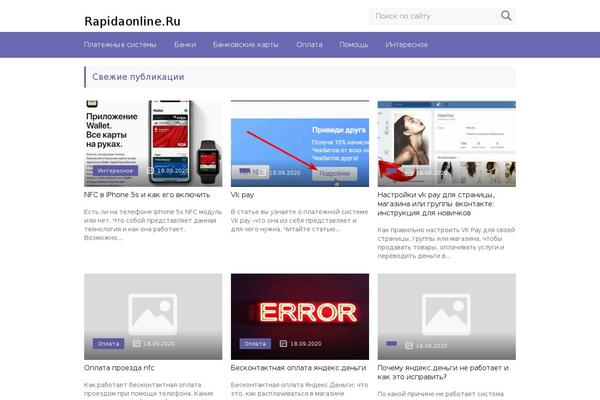
Task: Click the Интересное category tag on Wallet card
Action: 115,171
